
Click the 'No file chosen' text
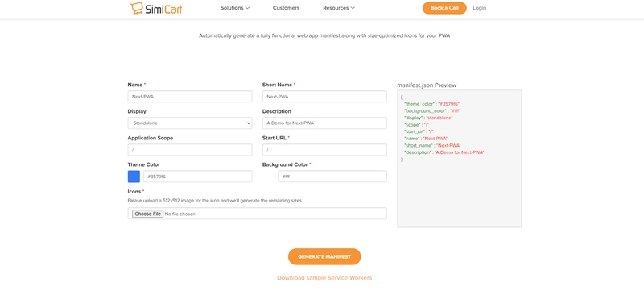180,214
